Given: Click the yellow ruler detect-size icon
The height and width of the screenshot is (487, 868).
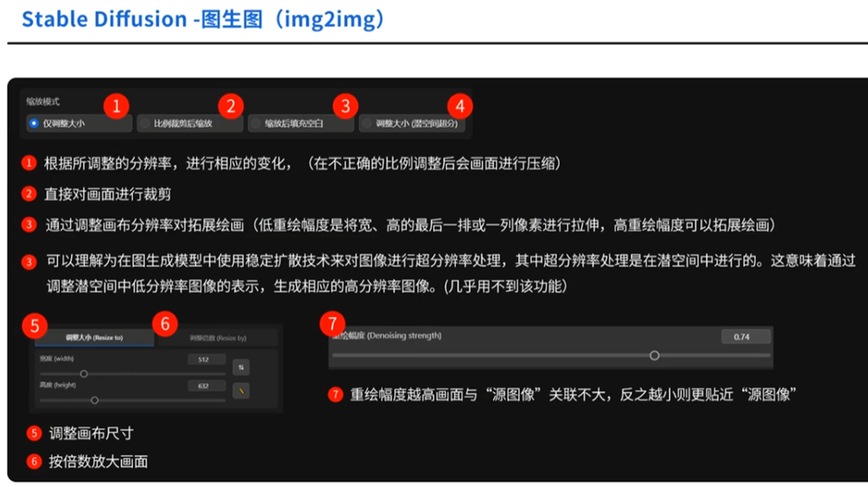Looking at the screenshot, I should pyautogui.click(x=240, y=391).
